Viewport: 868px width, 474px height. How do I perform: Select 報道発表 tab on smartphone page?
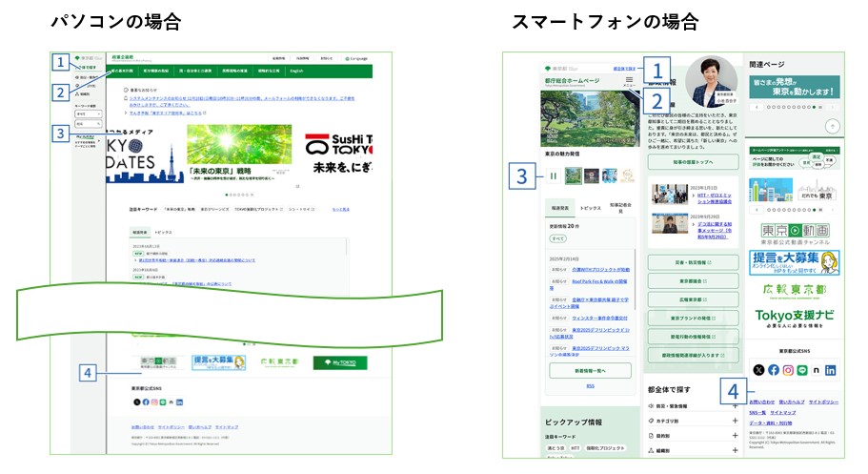(559, 208)
